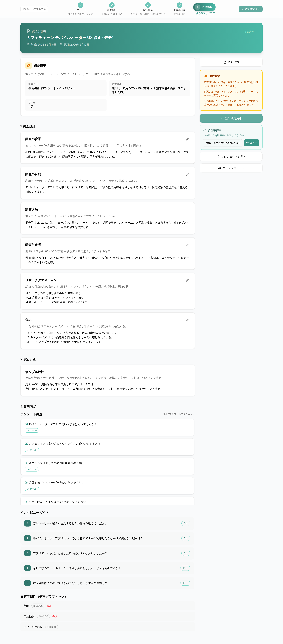Go to the 調査設計 step checkmark
Image resolution: width=283 pixels, height=644 pixels.
[x=112, y=5]
